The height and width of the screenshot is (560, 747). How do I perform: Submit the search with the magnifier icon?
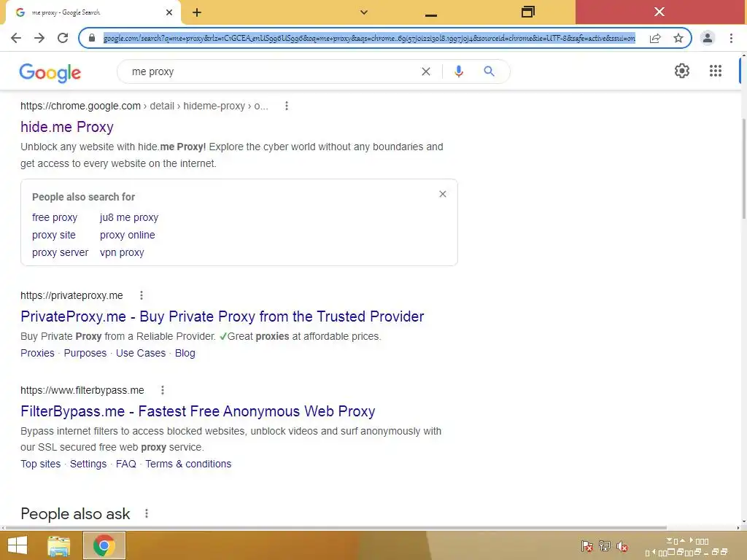point(489,71)
